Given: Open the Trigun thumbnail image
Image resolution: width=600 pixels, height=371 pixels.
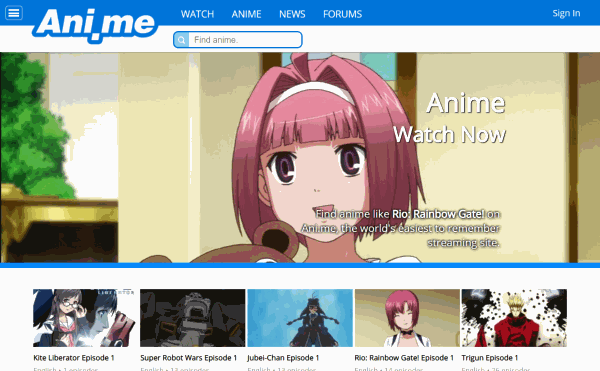Looking at the screenshot, I should coord(514,318).
